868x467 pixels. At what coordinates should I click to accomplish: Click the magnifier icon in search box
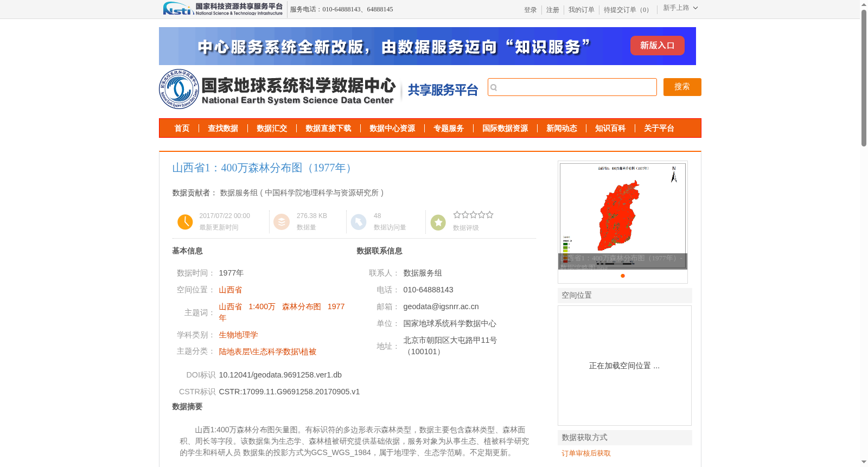[x=494, y=87]
